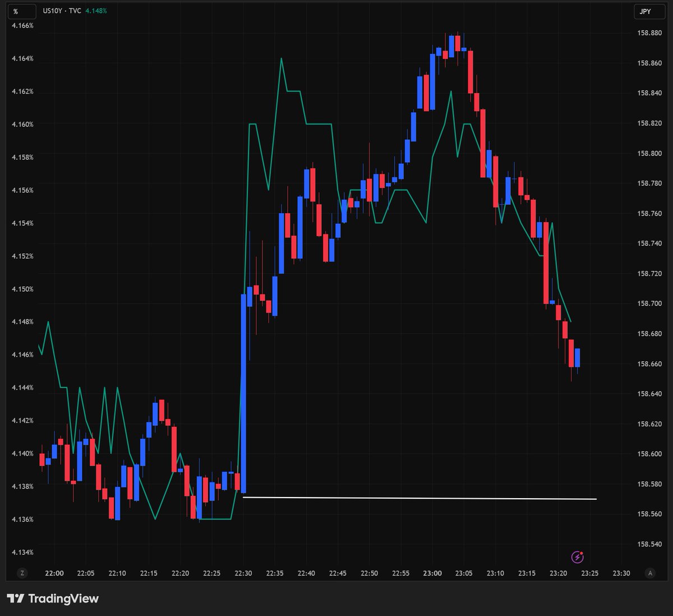This screenshot has width=673, height=616.
Task: Click the 23:30 time axis label
Action: (621, 573)
